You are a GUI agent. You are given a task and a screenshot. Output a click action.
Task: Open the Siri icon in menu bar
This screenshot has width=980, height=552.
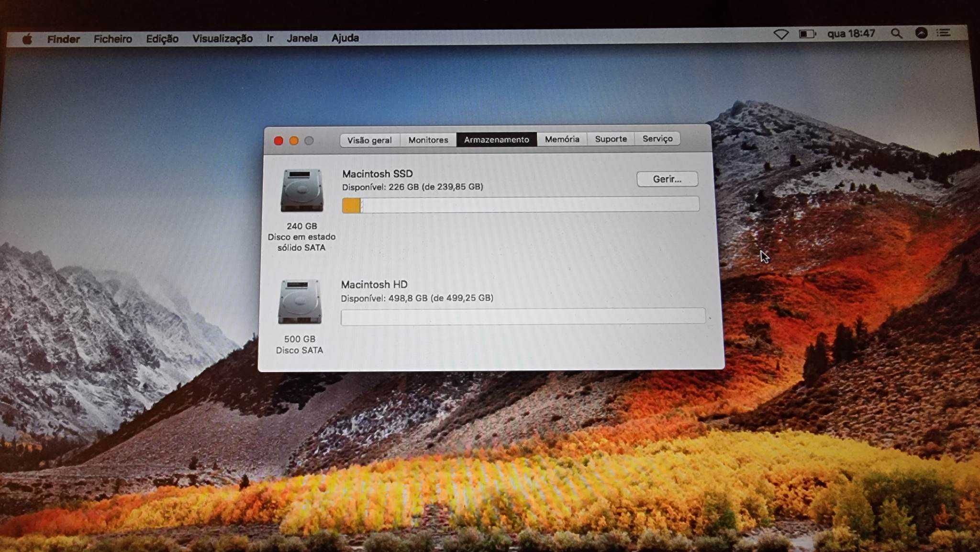point(921,33)
